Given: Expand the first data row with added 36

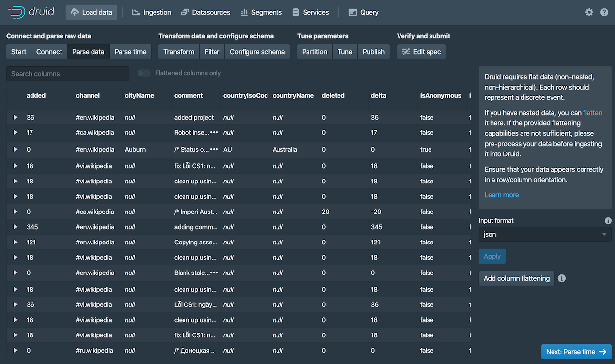Looking at the screenshot, I should click(x=15, y=117).
